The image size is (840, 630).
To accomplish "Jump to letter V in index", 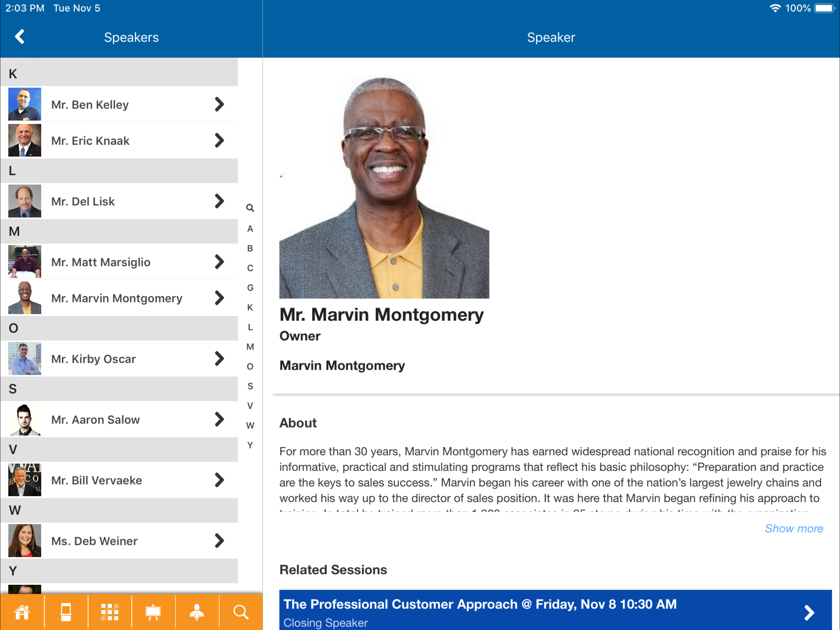I will [x=250, y=405].
